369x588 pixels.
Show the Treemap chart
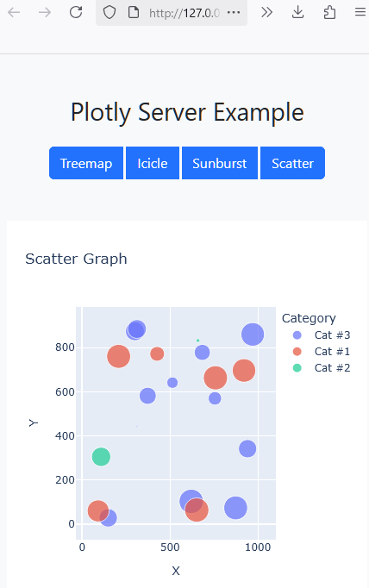(x=86, y=163)
